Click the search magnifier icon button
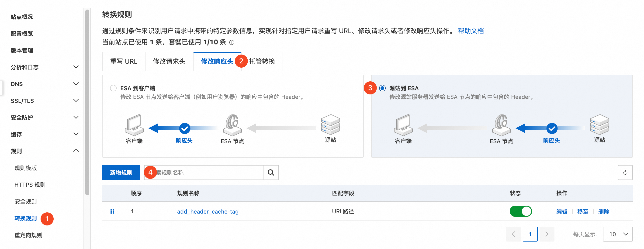 pyautogui.click(x=271, y=173)
